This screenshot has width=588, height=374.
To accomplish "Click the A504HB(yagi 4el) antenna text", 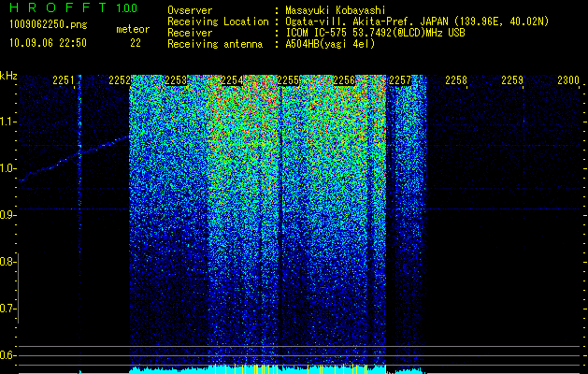I will pos(330,44).
